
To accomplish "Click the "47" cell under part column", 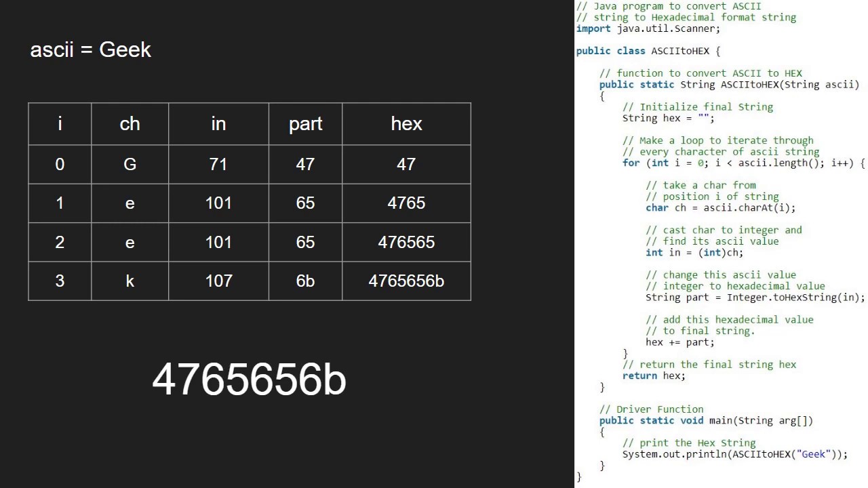I will point(305,164).
